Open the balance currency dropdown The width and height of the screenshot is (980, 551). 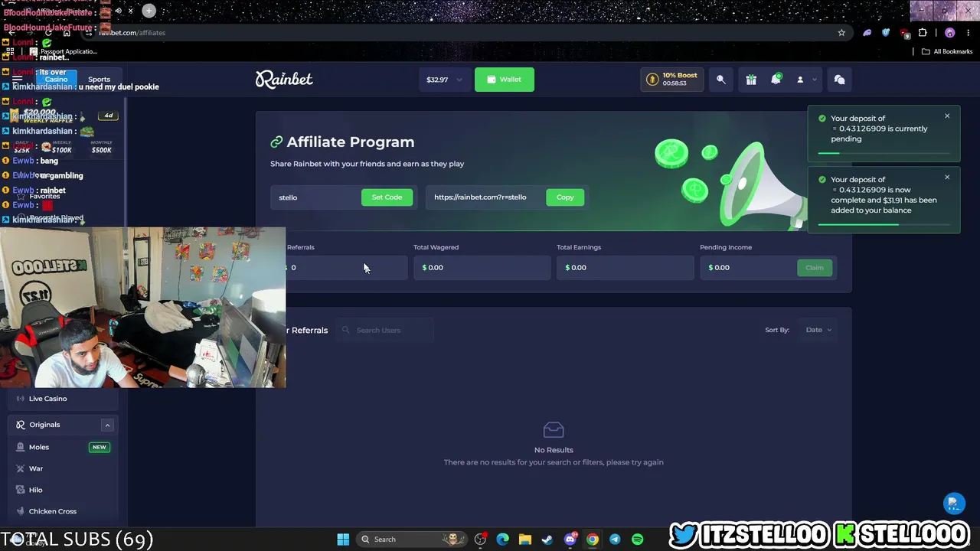pyautogui.click(x=444, y=80)
